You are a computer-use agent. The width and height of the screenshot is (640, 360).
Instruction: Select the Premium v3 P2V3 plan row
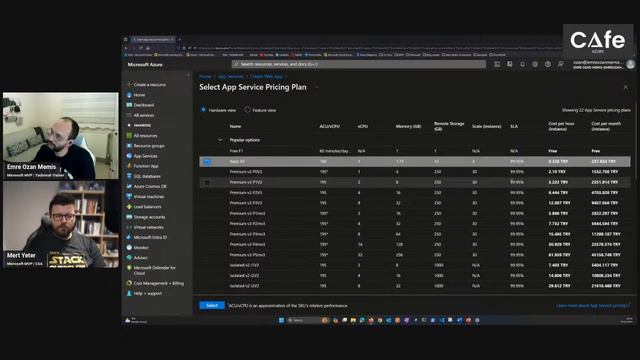click(x=415, y=193)
